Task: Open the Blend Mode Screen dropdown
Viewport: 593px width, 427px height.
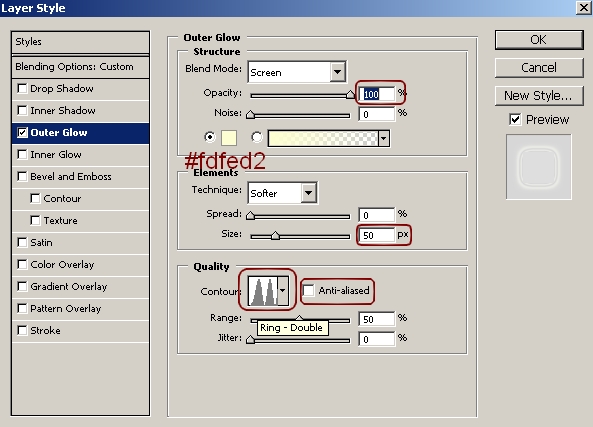Action: pos(296,72)
